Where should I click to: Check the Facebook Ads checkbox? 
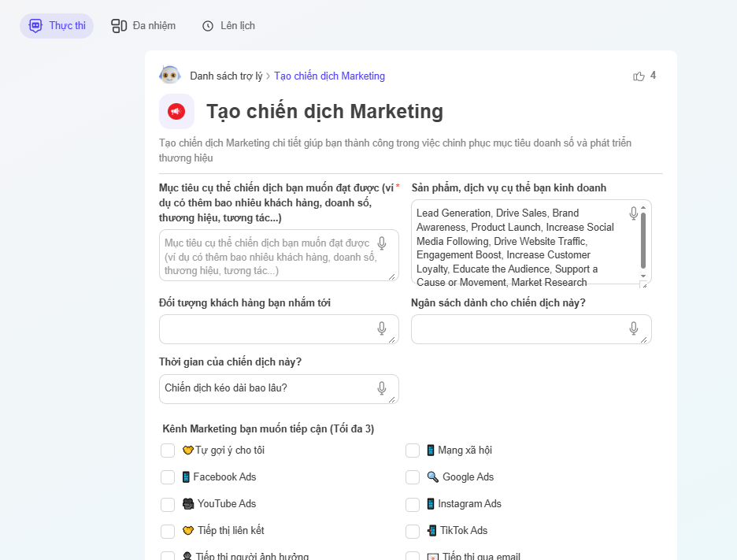pyautogui.click(x=168, y=477)
